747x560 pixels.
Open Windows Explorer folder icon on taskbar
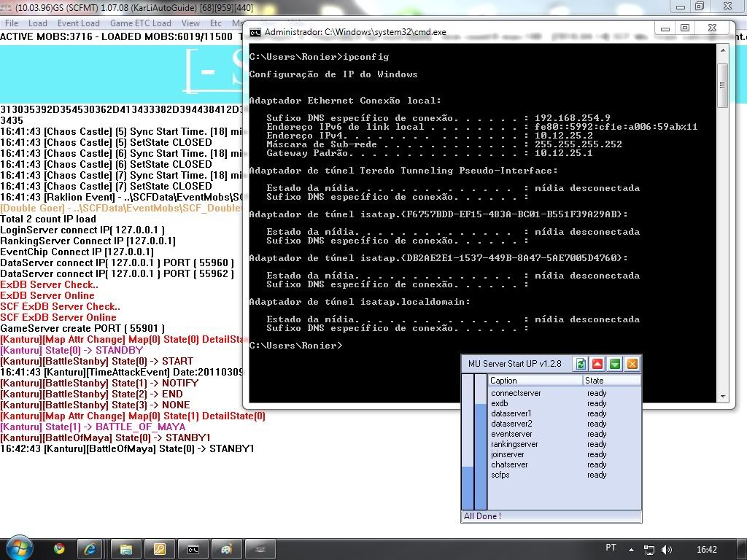tap(125, 548)
